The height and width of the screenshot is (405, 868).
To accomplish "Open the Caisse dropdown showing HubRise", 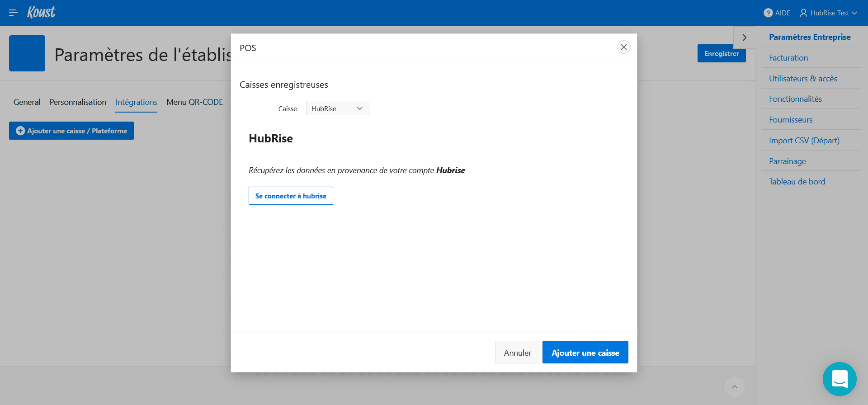I will (x=338, y=108).
